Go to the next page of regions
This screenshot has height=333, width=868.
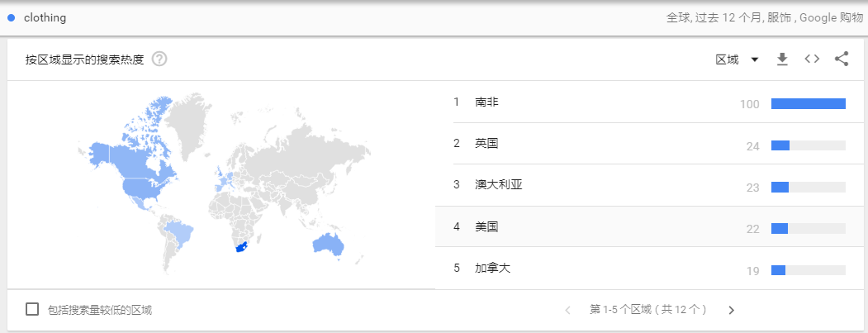pyautogui.click(x=731, y=311)
